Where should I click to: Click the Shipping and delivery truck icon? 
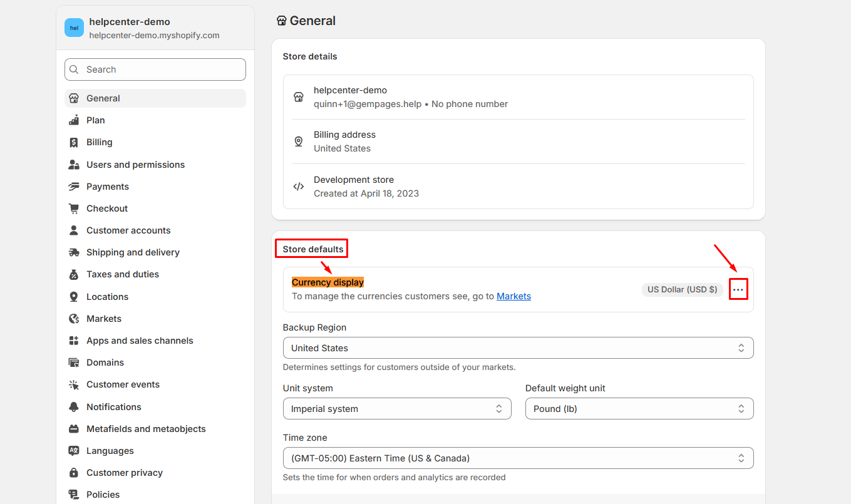pos(74,252)
